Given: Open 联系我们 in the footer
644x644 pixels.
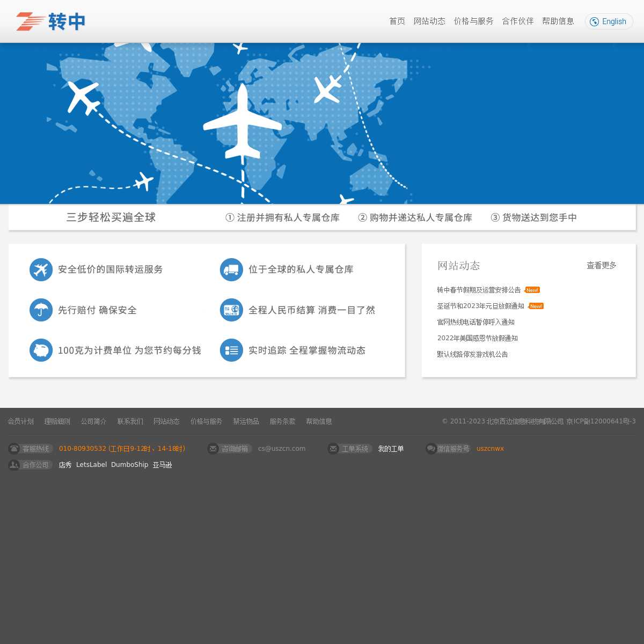Looking at the screenshot, I should click(x=130, y=421).
